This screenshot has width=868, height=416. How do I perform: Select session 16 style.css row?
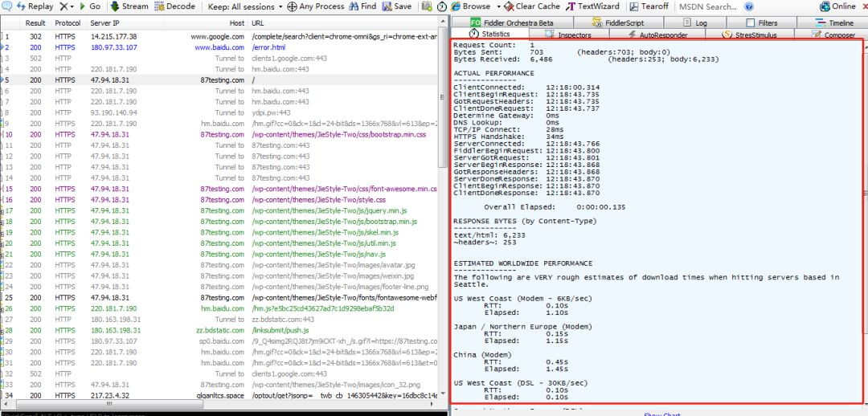(219, 200)
